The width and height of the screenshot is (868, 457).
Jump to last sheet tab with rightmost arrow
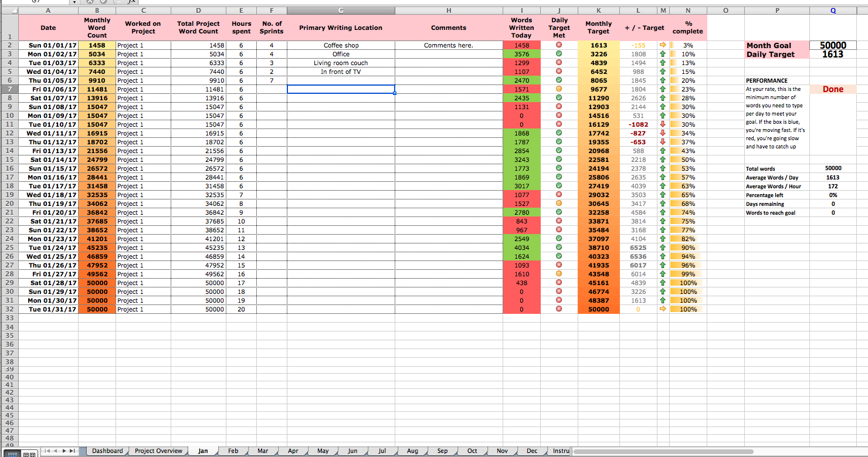(x=72, y=451)
